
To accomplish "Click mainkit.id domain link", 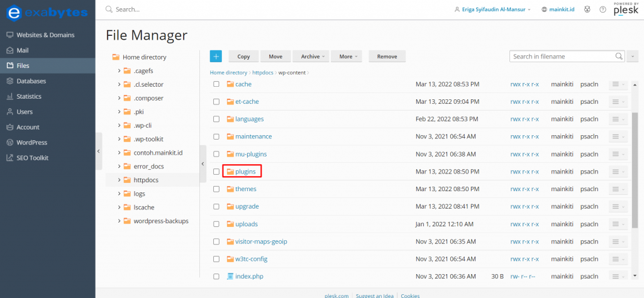I will [x=562, y=9].
